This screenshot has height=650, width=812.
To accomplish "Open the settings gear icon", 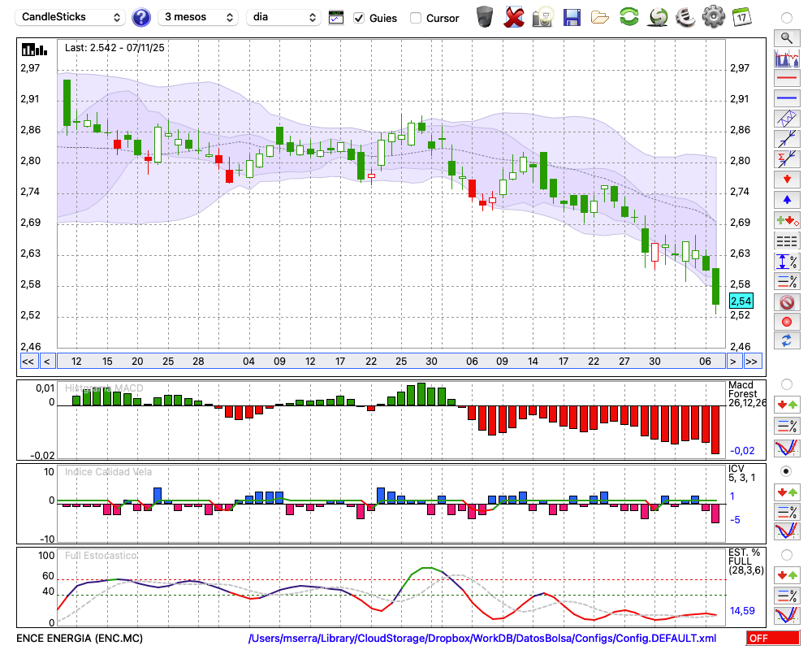I will click(713, 17).
